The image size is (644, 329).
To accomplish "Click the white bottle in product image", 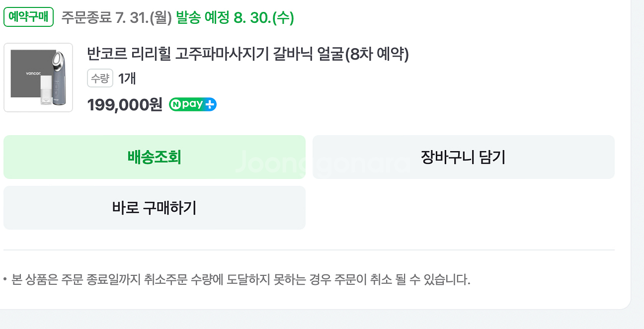I will point(46,90).
